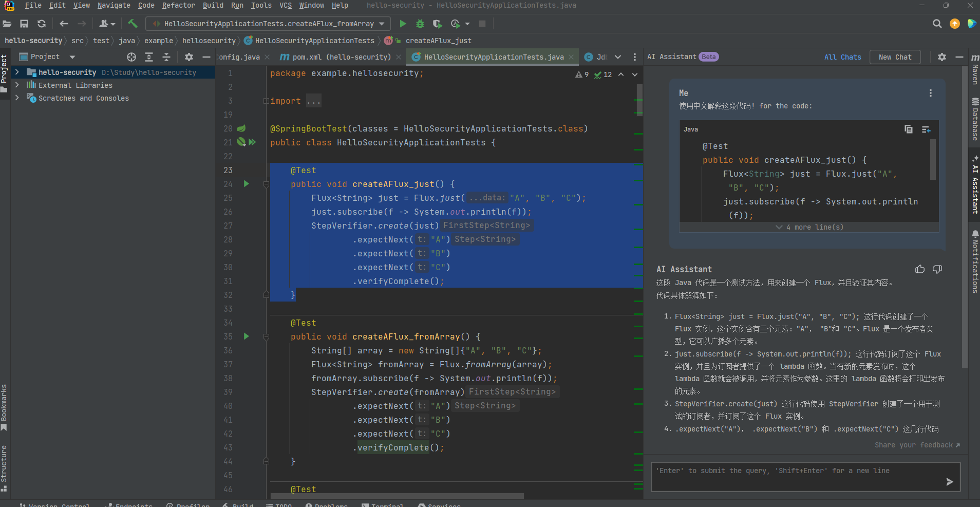Open the Project view dropdown

71,57
